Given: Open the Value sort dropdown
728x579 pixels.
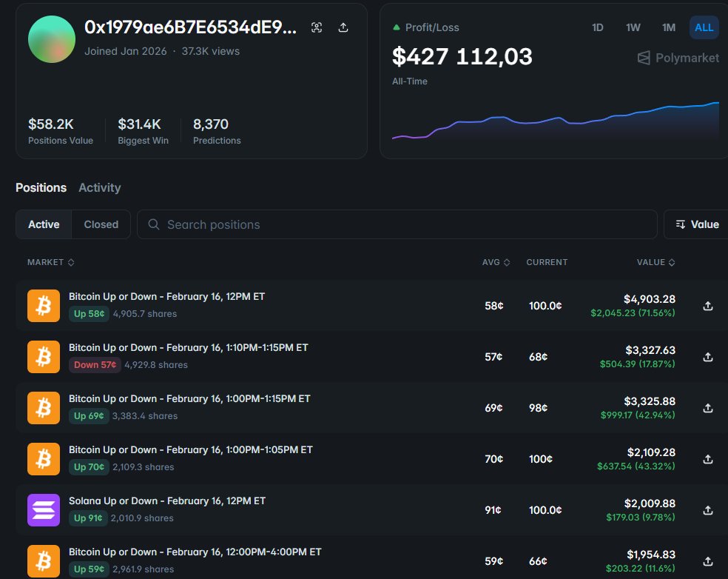Looking at the screenshot, I should pyautogui.click(x=703, y=224).
